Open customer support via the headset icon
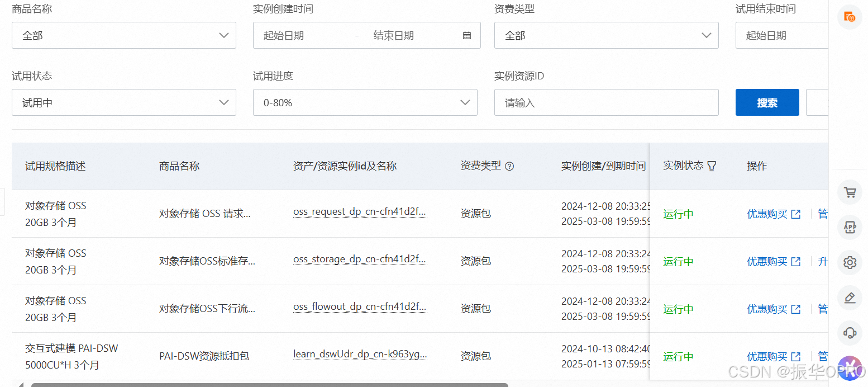This screenshot has width=868, height=387. pos(850,333)
